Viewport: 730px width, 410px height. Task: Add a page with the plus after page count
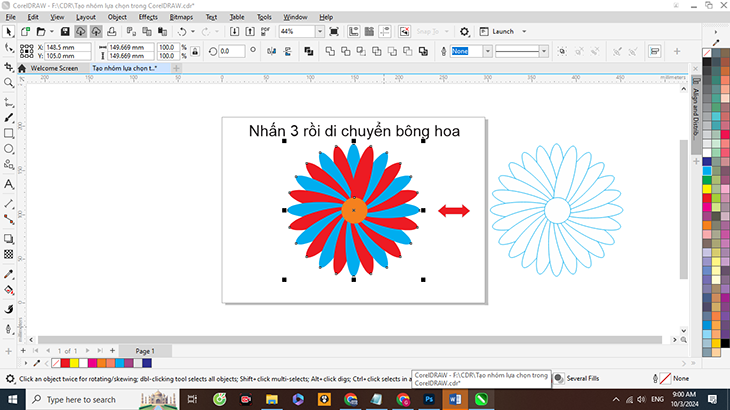(112, 350)
